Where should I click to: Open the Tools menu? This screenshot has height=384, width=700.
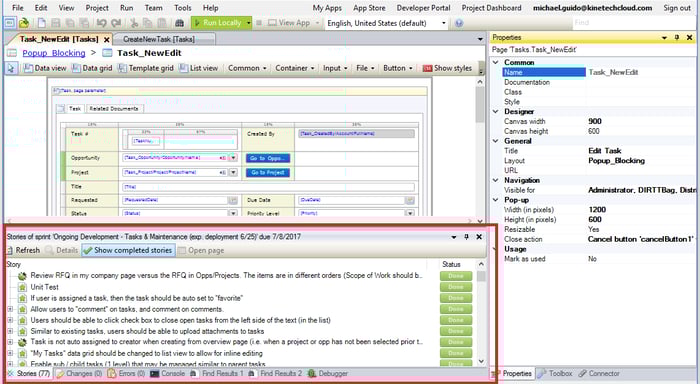(183, 8)
